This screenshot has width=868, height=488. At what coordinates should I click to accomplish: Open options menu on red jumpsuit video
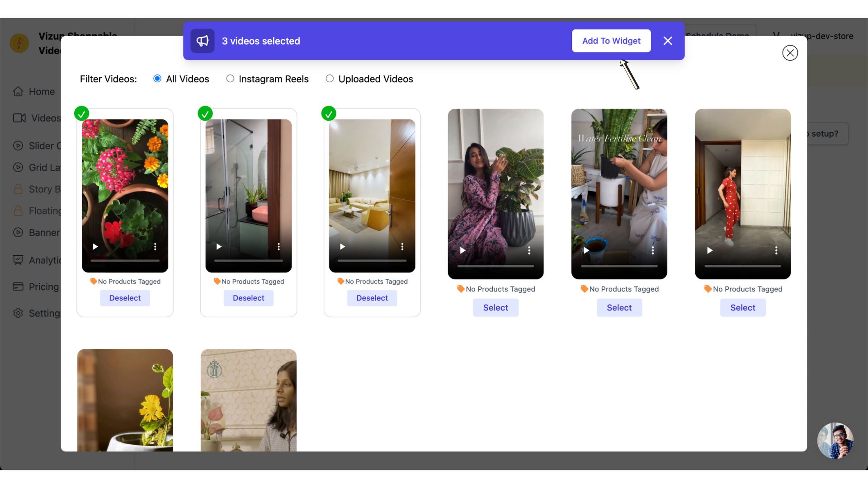(776, 250)
